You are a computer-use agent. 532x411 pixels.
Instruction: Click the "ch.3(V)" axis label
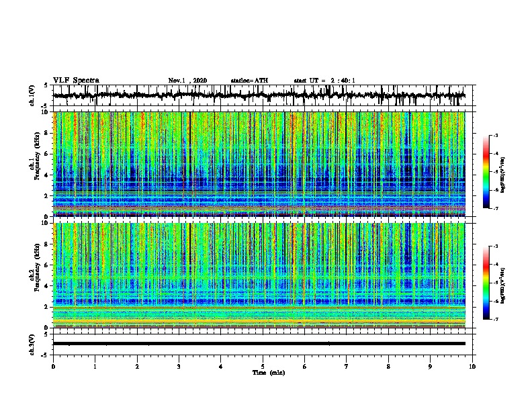[x=32, y=345]
